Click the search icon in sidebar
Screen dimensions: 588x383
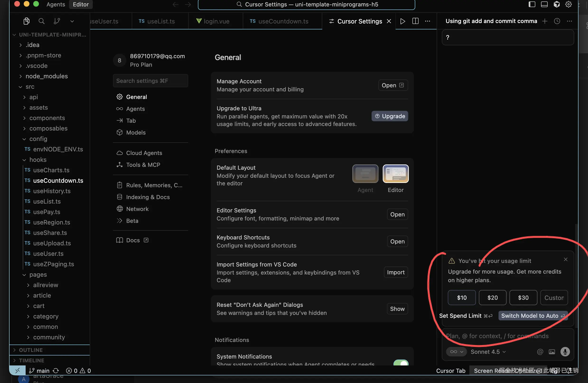pos(42,21)
